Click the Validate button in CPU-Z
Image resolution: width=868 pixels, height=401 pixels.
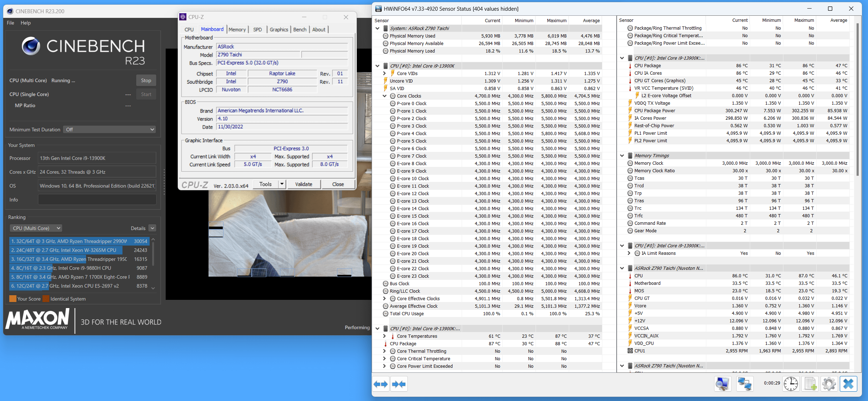(x=303, y=184)
